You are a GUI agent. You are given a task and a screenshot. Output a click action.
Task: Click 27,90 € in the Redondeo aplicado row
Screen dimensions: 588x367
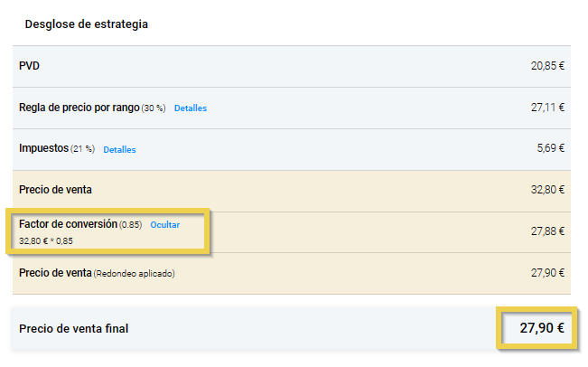tap(547, 273)
